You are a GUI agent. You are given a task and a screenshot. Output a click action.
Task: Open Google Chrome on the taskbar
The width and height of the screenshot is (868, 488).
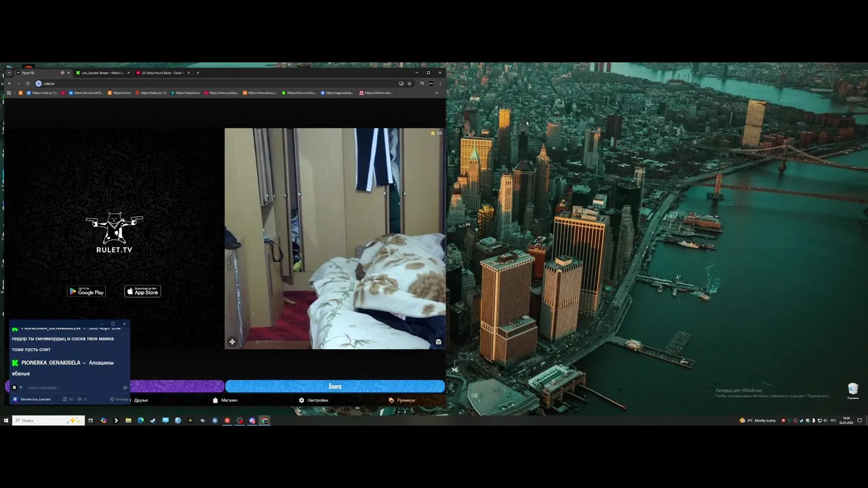[x=264, y=420]
